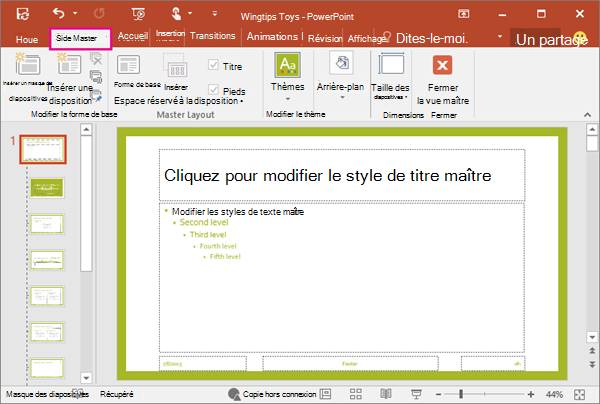Select the fourth layout thumbnail
The image size is (600, 404).
47,260
